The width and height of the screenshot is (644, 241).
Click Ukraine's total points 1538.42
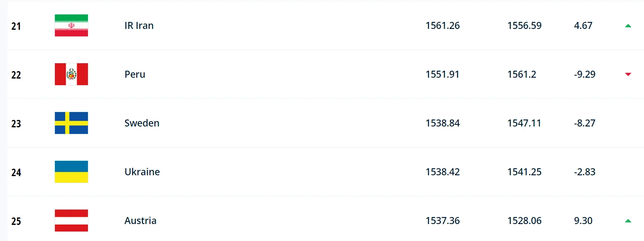point(443,172)
